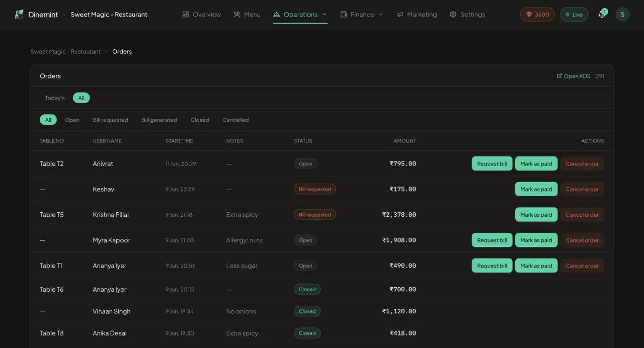This screenshot has width=644, height=348.
Task: Click the 291 orders count
Action: (x=600, y=76)
